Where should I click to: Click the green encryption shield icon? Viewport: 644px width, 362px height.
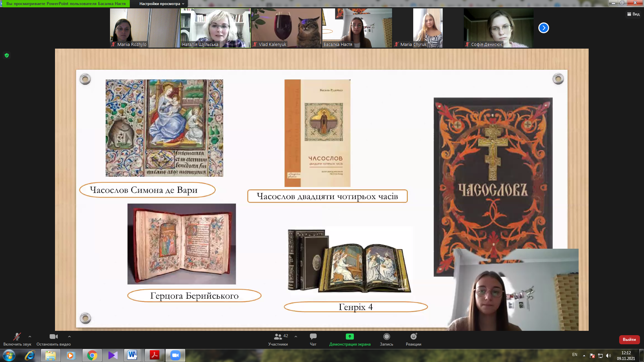[x=7, y=56]
